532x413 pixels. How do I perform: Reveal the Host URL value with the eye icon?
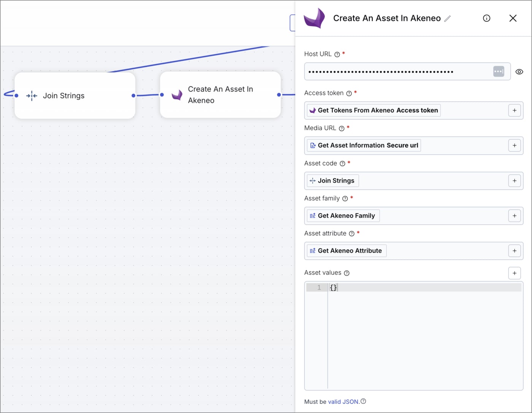(x=519, y=71)
